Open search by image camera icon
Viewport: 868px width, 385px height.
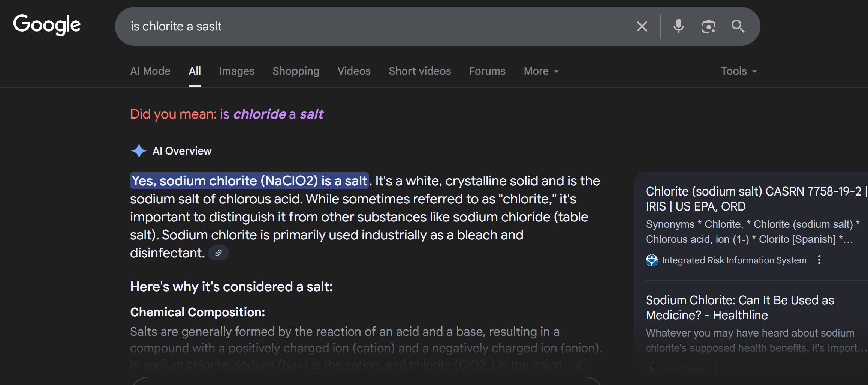point(708,26)
